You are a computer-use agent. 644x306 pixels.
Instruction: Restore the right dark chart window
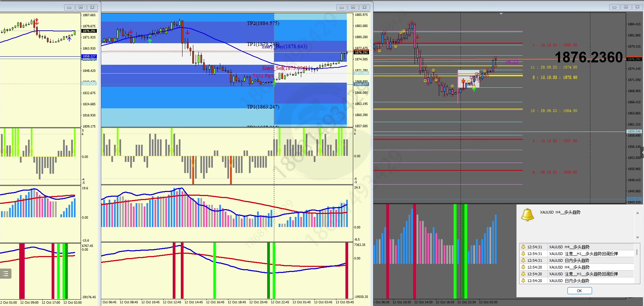pyautogui.click(x=626, y=7)
